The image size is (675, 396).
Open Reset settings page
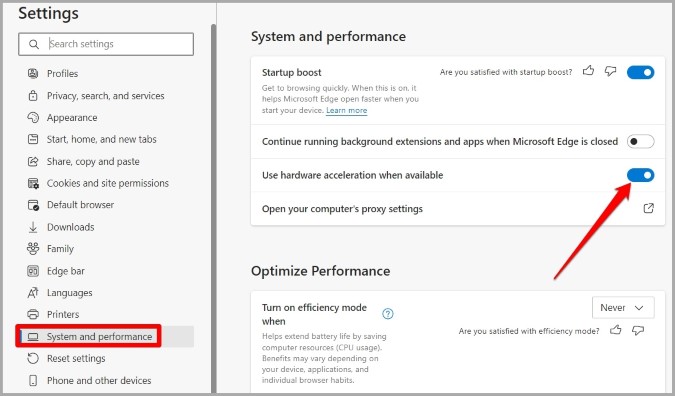[76, 358]
